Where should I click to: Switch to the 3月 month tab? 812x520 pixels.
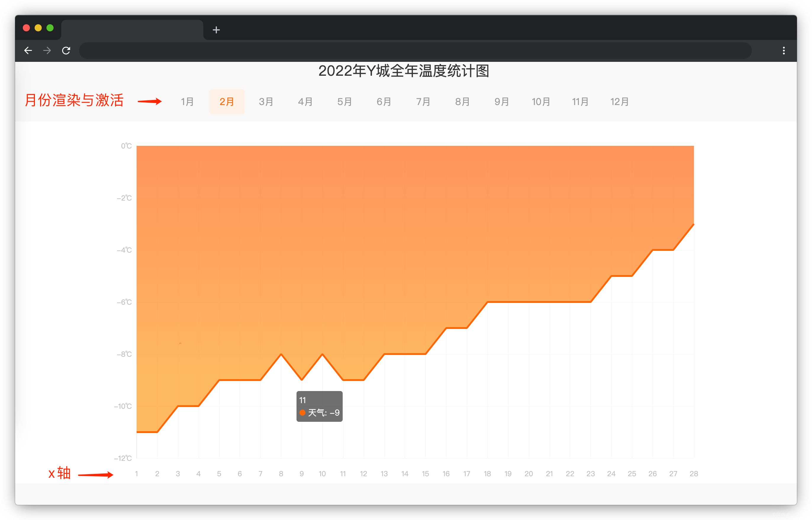tap(266, 102)
